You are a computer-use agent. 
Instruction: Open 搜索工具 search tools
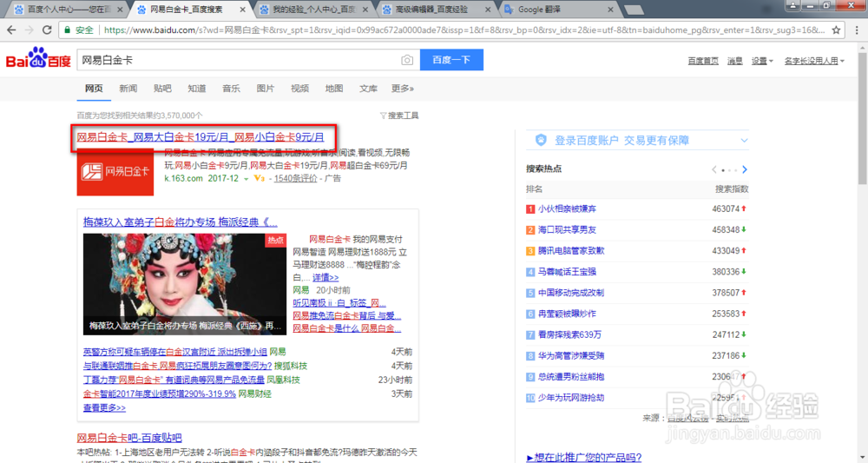403,116
